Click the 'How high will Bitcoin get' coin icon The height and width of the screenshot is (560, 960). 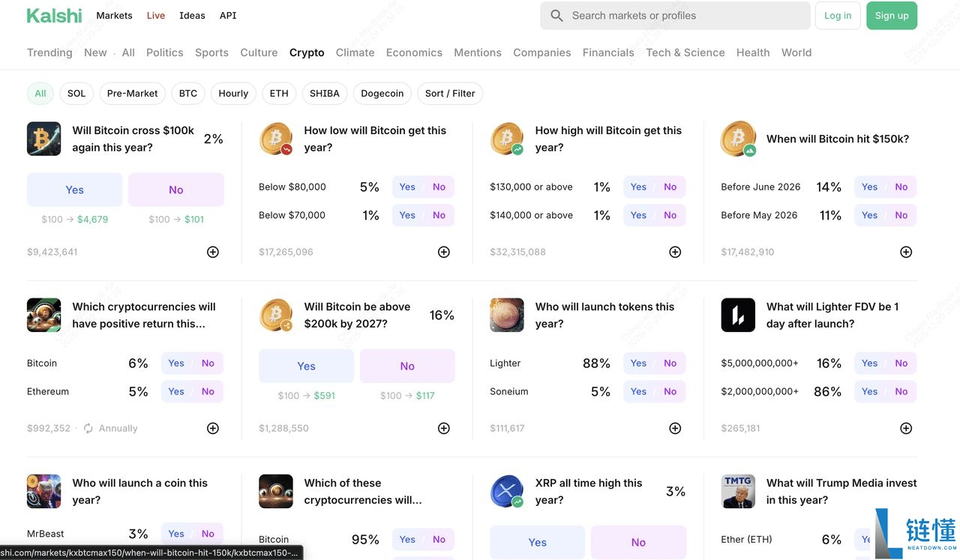pyautogui.click(x=507, y=139)
